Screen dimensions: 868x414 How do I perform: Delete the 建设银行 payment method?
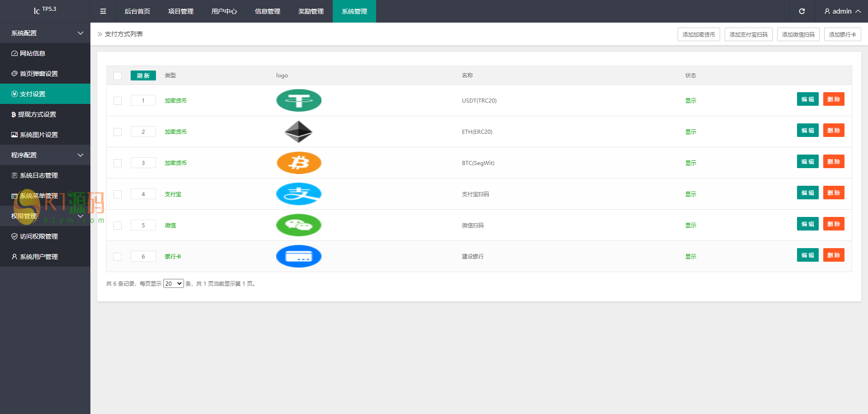coord(834,255)
